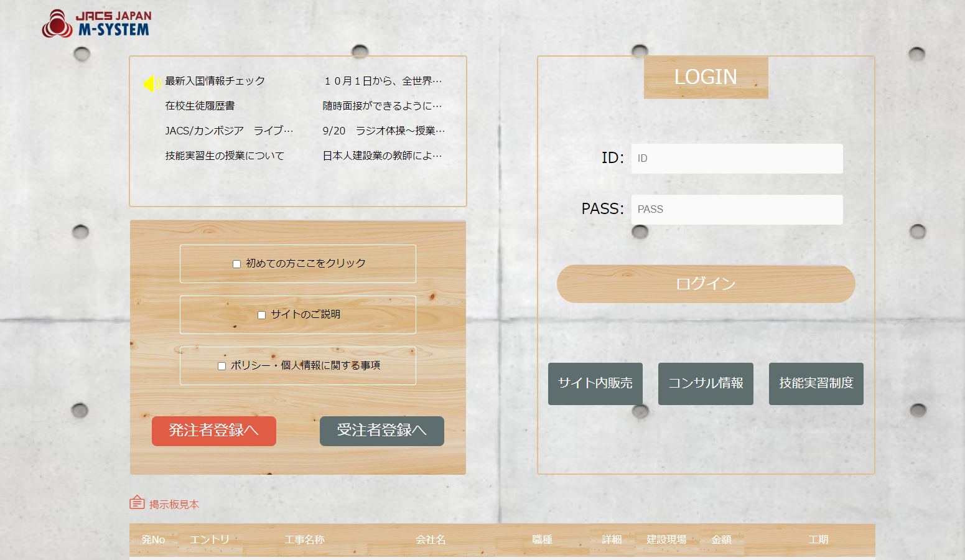Viewport: 965px width, 560px height.
Task: Click the JACS Japan M-System logo
Action: (x=96, y=24)
